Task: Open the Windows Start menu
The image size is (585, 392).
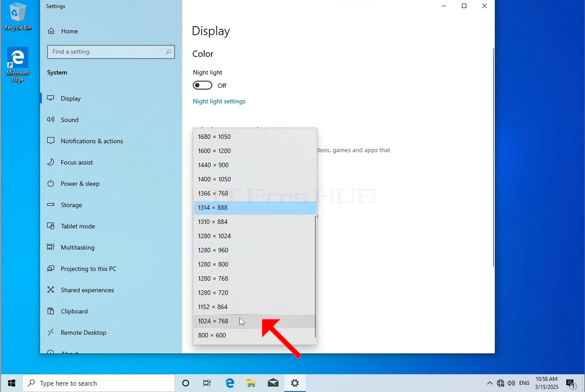Action: click(11, 383)
